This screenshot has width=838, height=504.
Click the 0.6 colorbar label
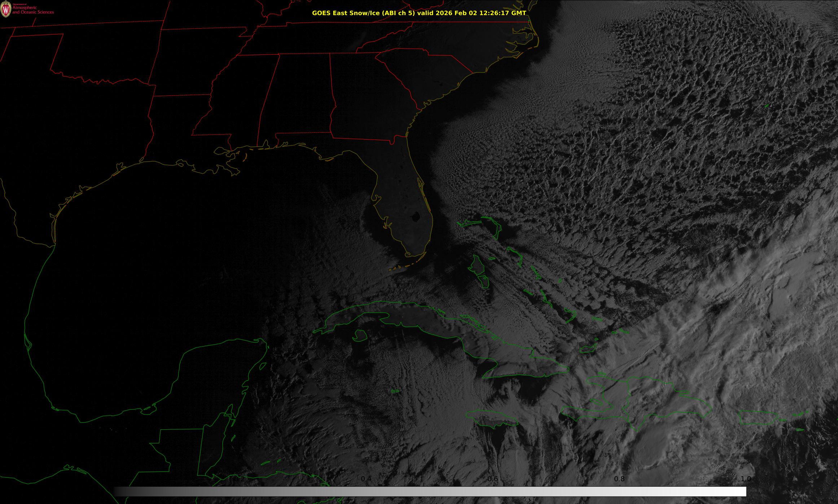pyautogui.click(x=492, y=479)
